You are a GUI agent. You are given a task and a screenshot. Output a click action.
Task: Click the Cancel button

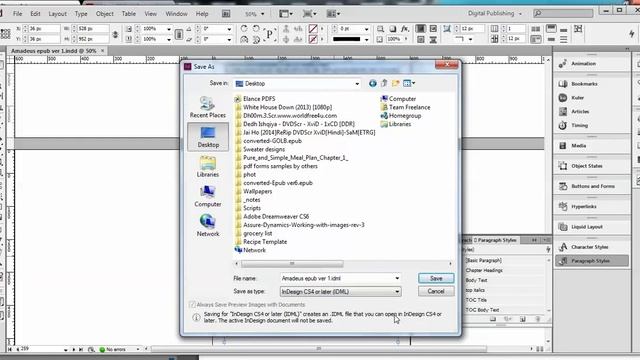click(436, 291)
